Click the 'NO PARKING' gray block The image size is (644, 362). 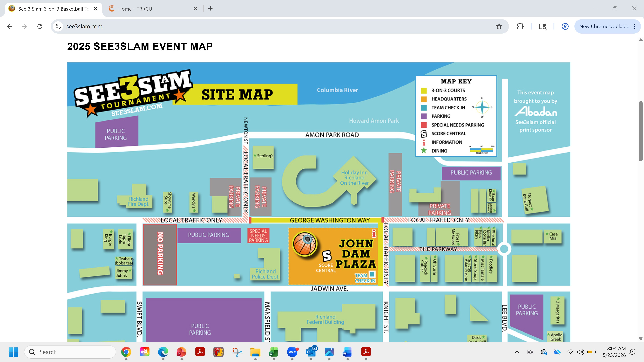click(x=160, y=254)
